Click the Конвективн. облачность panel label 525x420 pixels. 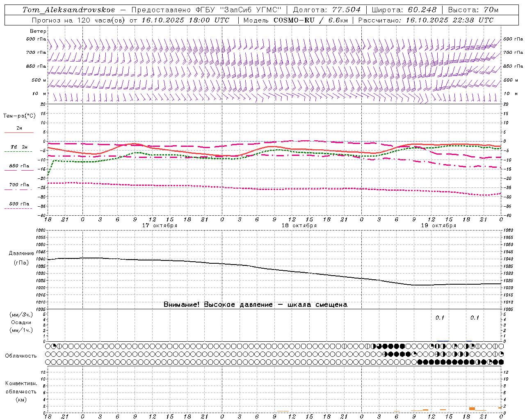click(x=21, y=388)
